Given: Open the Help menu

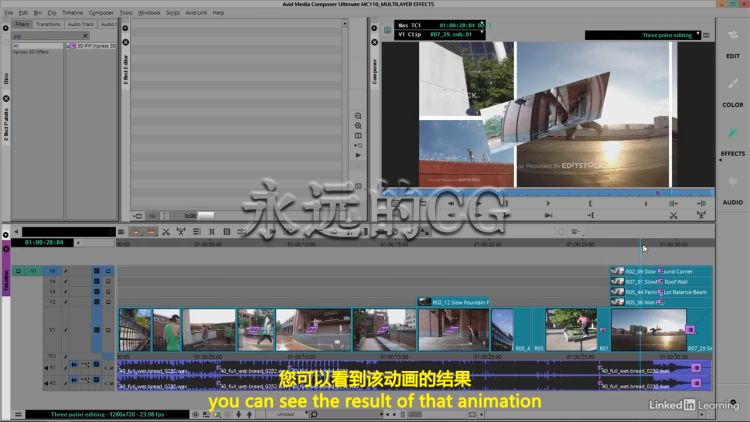Looking at the screenshot, I should click(218, 13).
